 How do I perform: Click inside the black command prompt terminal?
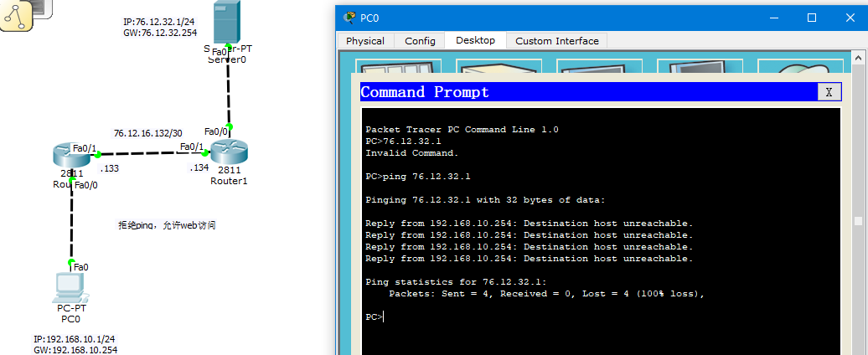coord(602,231)
